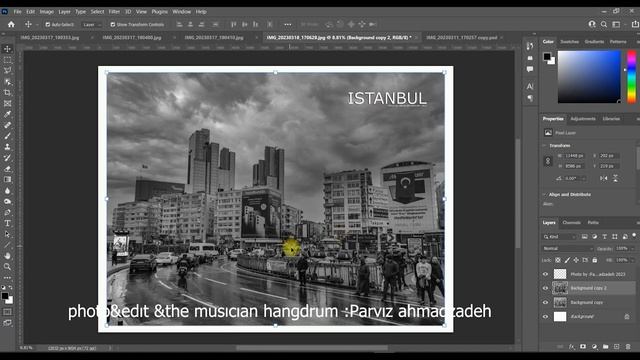
Task: Open the Character panel icon
Action: tap(530, 86)
